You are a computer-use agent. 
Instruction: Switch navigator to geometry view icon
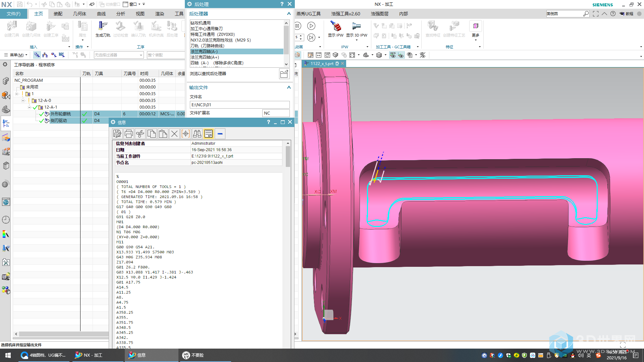tap(54, 55)
